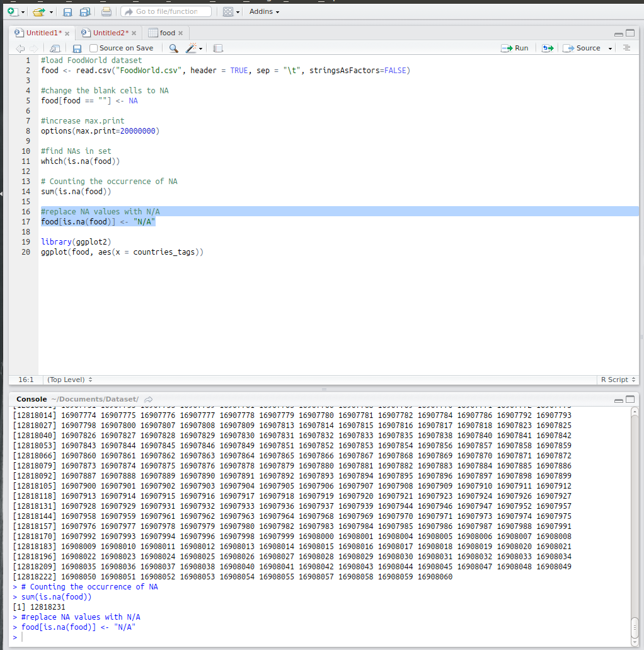The image size is (644, 650).
Task: Go back to previous source location
Action: (20, 49)
